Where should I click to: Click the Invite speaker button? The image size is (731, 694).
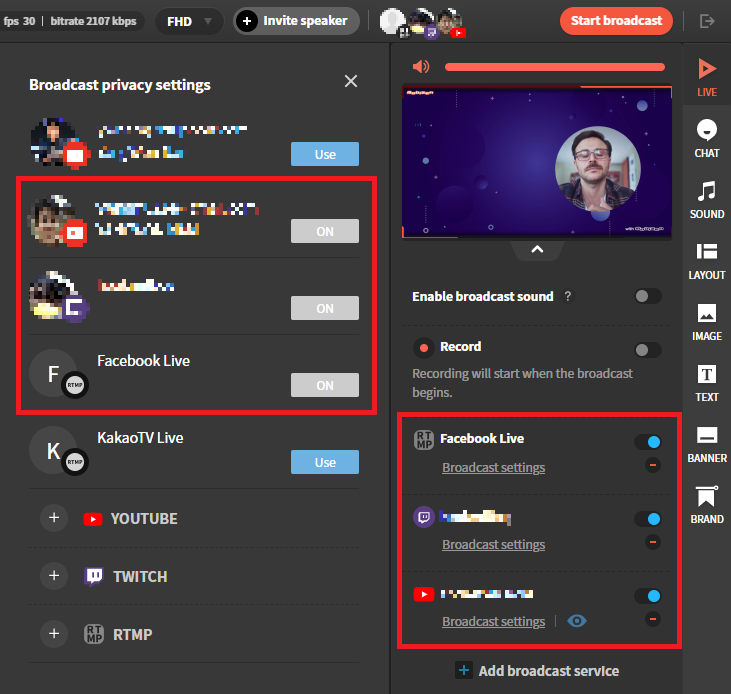296,21
